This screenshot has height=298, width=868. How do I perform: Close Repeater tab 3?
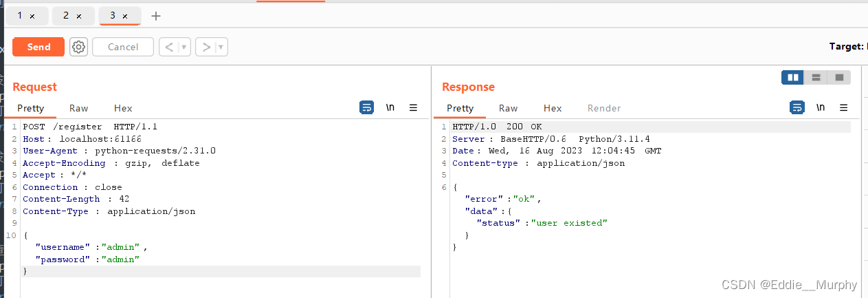(x=124, y=16)
